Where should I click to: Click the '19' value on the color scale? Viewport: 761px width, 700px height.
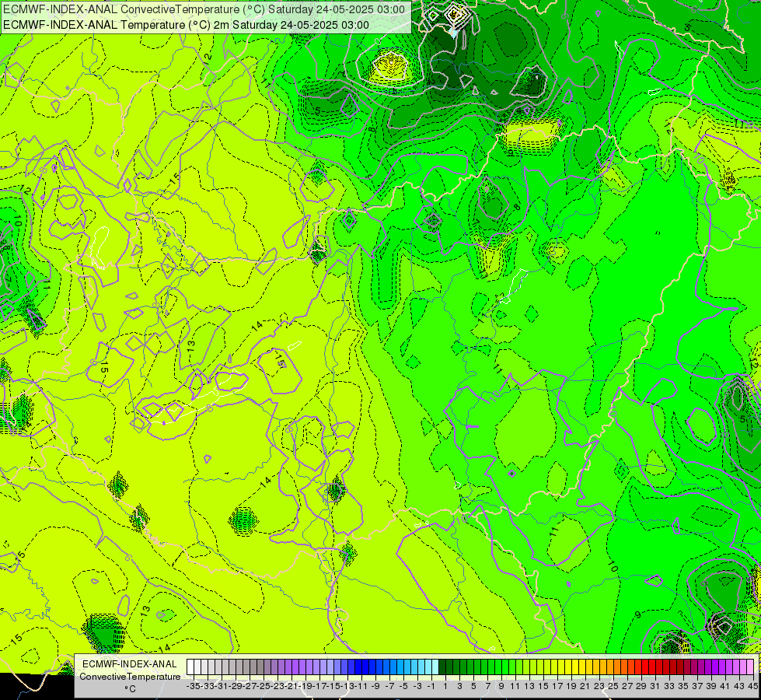pos(571,686)
